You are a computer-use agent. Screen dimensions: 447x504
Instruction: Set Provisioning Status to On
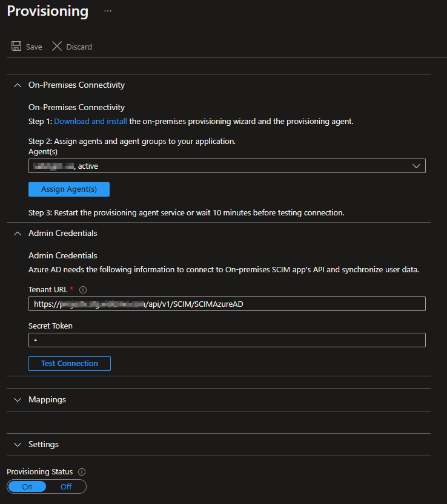(x=27, y=486)
